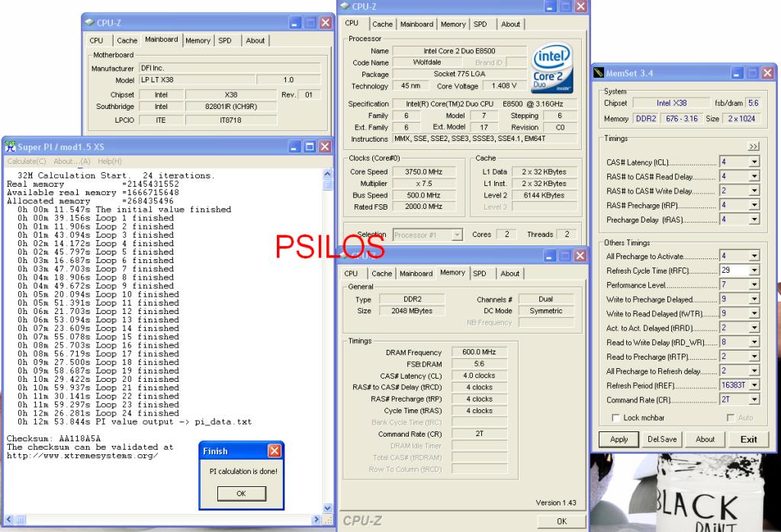Click the Super PI title bar icon

[11, 146]
